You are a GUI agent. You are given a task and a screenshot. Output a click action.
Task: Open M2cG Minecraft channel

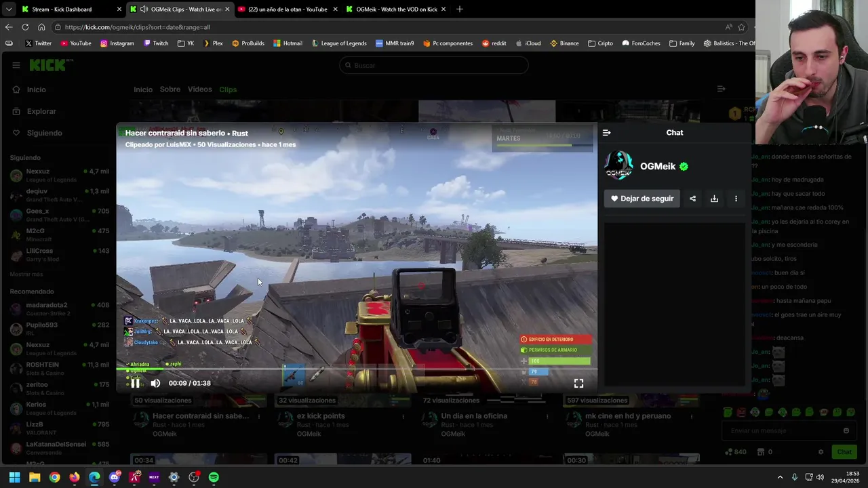coord(60,235)
